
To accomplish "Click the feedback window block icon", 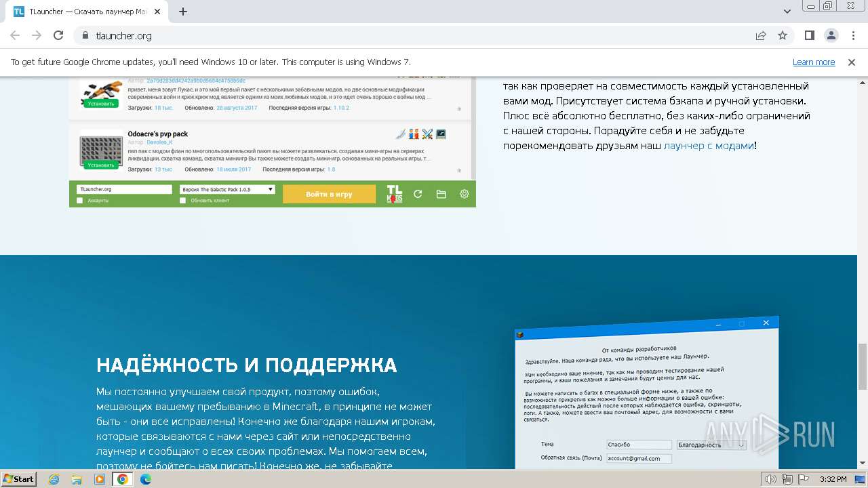I will click(520, 334).
